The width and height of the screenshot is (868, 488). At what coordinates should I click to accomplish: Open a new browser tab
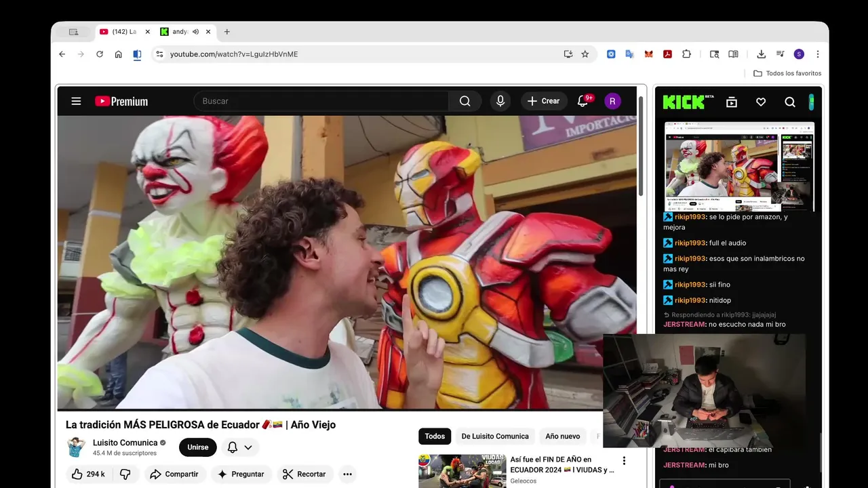(226, 32)
